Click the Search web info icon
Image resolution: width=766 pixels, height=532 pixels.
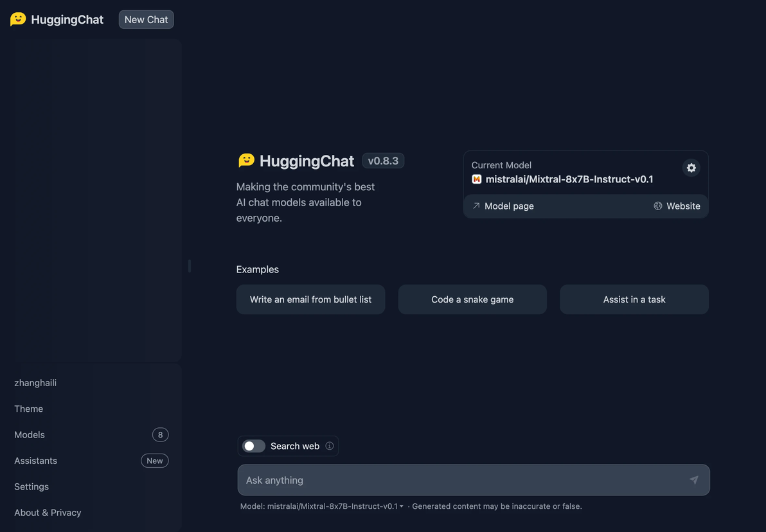329,446
